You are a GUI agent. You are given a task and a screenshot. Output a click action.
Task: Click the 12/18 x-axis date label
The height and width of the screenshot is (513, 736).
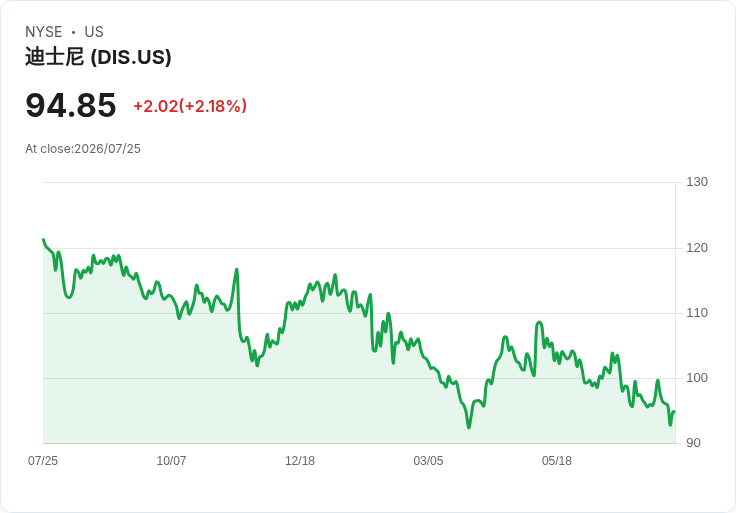coord(300,461)
